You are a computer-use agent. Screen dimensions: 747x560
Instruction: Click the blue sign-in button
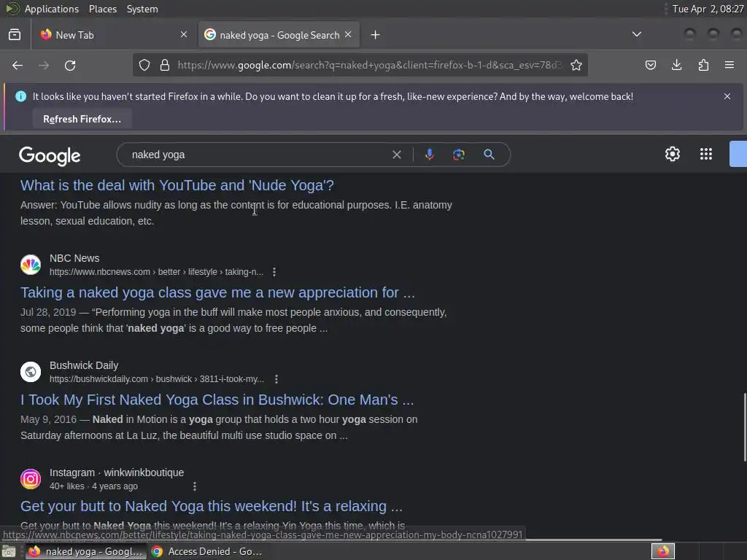point(738,154)
